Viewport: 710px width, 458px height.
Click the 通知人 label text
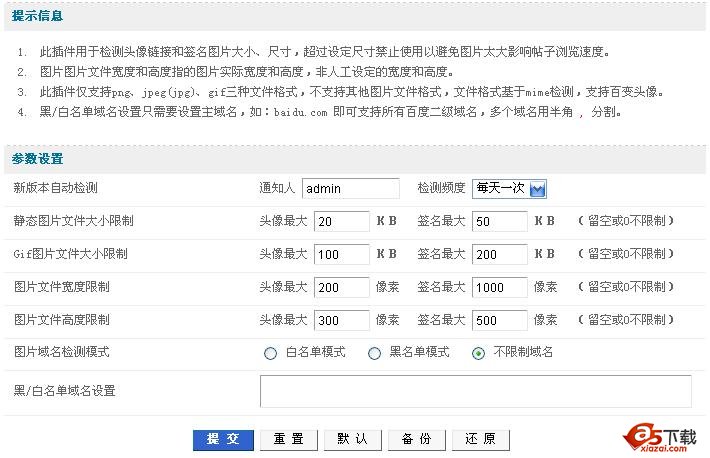[x=277, y=188]
